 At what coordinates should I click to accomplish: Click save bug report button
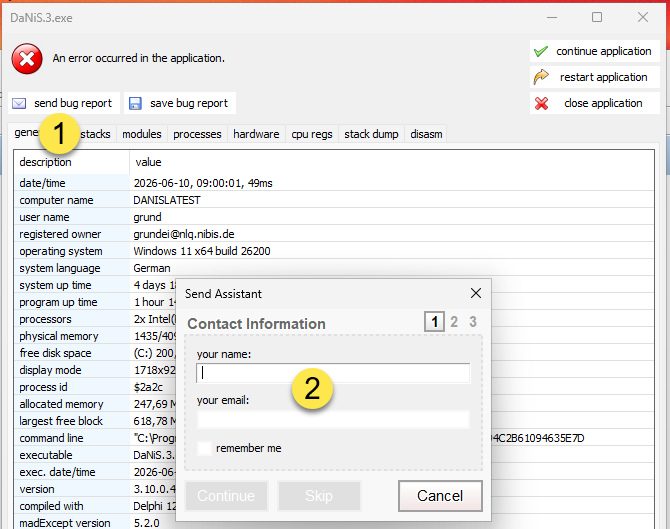[x=180, y=103]
